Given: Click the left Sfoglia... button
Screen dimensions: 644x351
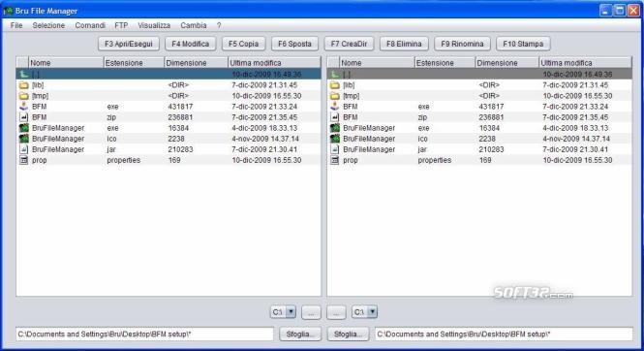Looking at the screenshot, I should [x=300, y=335].
